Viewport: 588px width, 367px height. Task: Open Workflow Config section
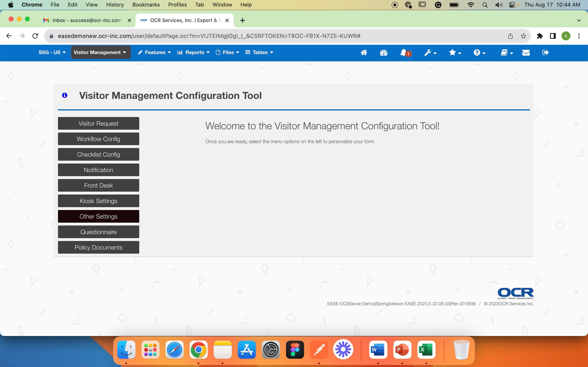pos(98,139)
